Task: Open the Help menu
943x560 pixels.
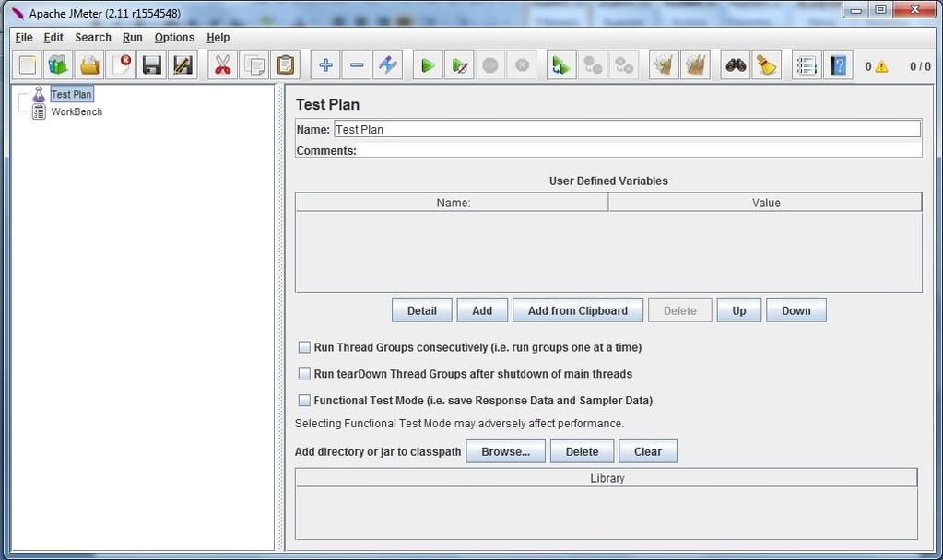Action: pyautogui.click(x=218, y=37)
